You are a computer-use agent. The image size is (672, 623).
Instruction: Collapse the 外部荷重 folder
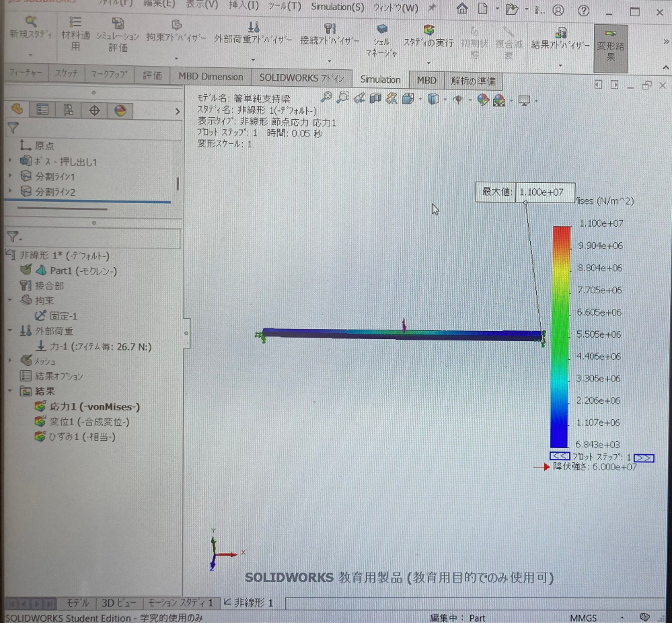(10, 330)
